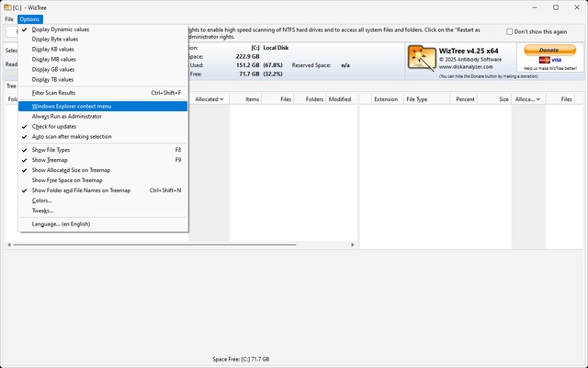Toggle Show Treemap option

(x=103, y=160)
